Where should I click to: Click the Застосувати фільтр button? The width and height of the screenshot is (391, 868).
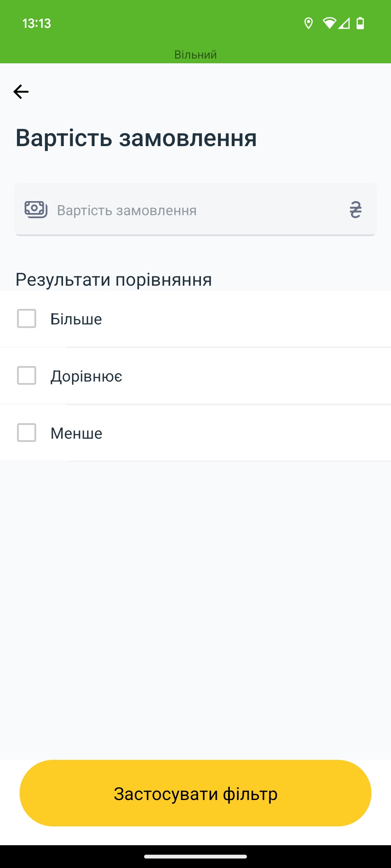pyautogui.click(x=195, y=793)
